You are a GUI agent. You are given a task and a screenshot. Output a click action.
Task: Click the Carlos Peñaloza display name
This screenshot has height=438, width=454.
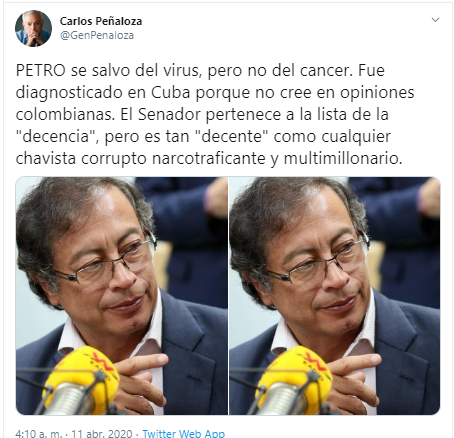point(101,21)
